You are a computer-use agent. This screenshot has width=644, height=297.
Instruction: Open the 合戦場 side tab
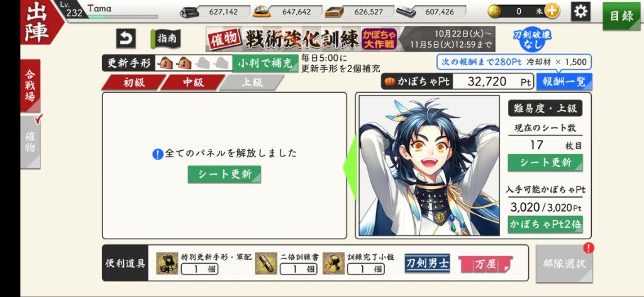click(30, 86)
